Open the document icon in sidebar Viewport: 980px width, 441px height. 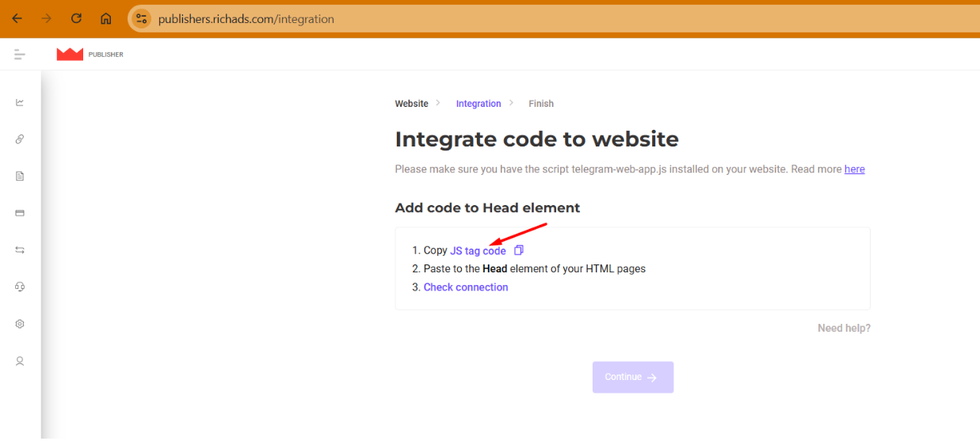point(20,176)
